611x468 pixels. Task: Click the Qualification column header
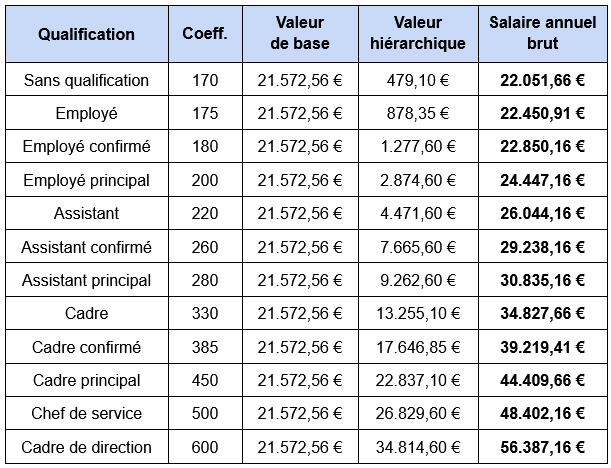click(87, 34)
